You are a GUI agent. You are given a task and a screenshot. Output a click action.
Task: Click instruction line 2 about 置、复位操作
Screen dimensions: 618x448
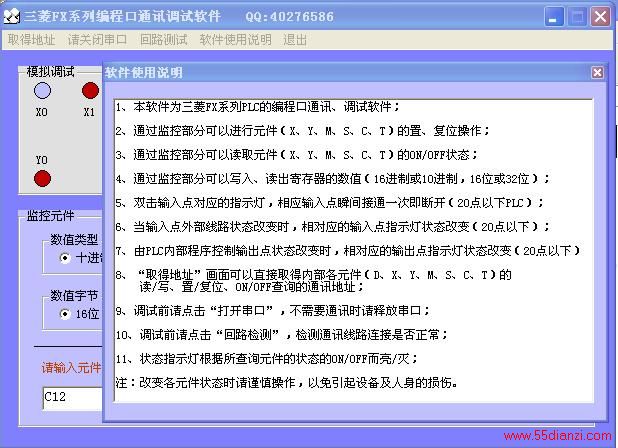(x=302, y=131)
